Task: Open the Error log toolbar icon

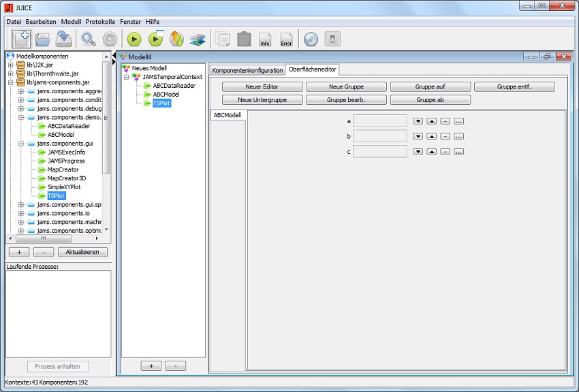Action: 287,39
